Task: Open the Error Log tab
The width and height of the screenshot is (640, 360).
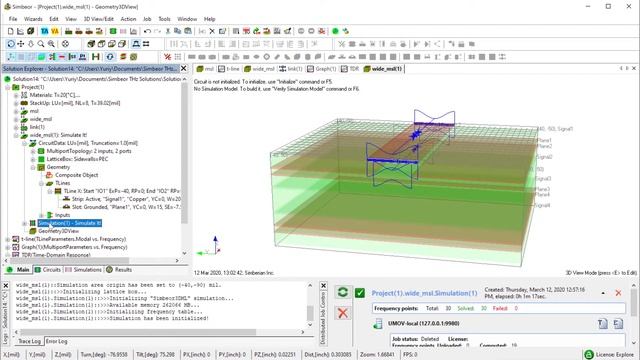Action: click(56, 341)
